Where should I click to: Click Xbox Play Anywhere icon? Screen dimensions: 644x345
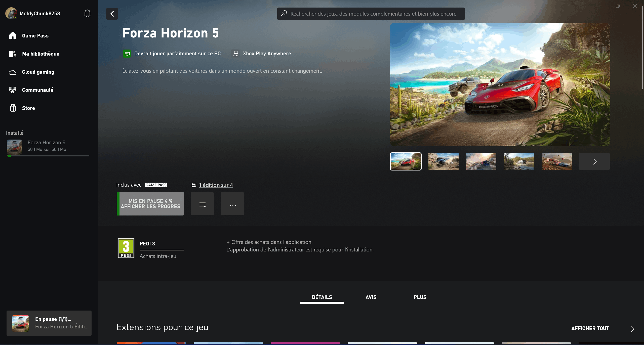coord(236,54)
